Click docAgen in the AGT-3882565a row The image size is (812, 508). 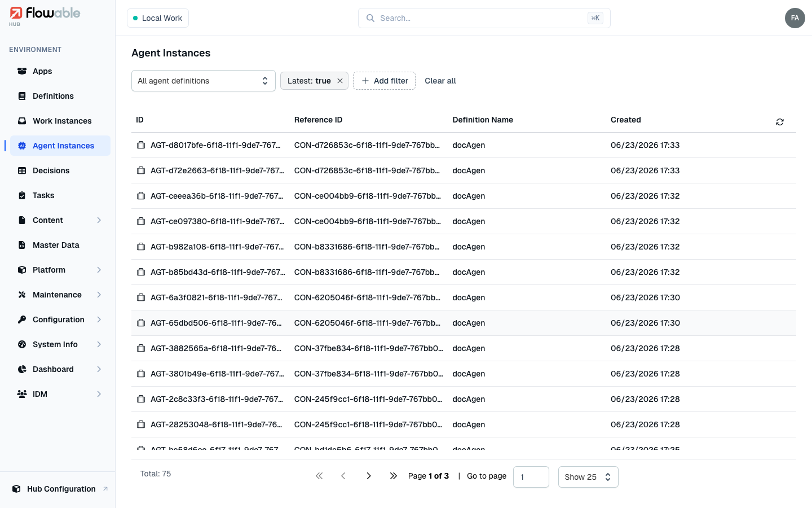[x=469, y=348]
